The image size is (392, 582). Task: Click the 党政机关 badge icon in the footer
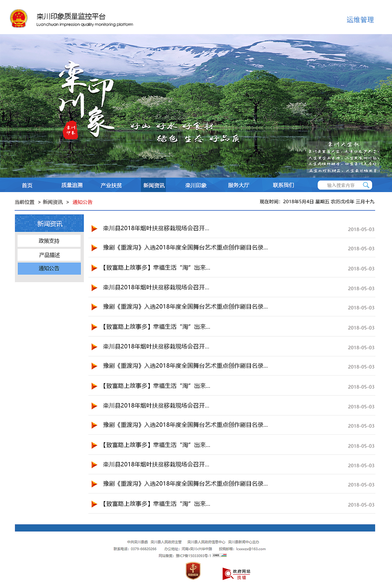coord(193,571)
